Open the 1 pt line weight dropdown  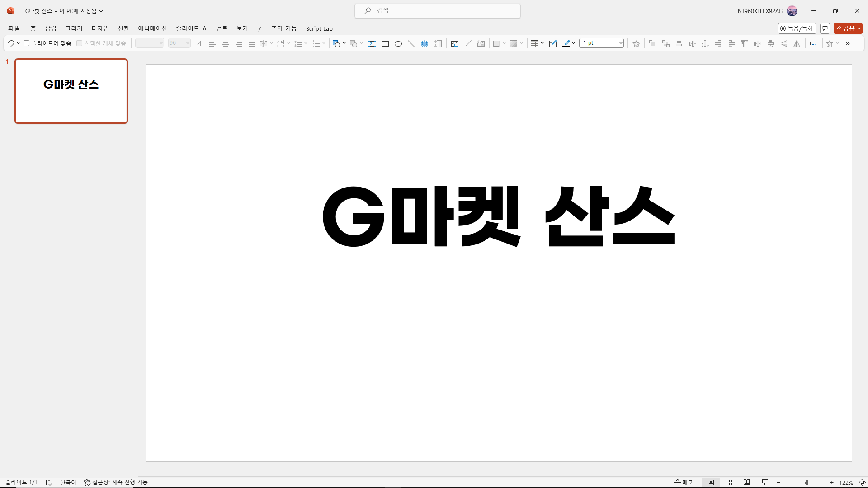tap(602, 43)
